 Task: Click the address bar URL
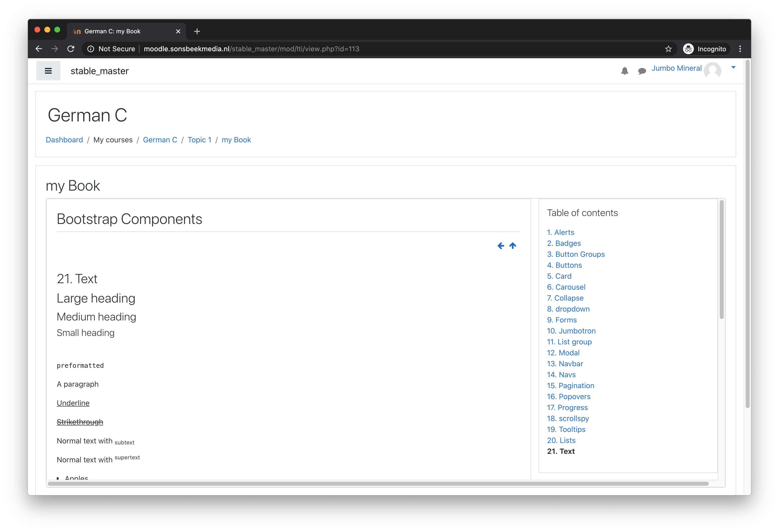tap(251, 49)
